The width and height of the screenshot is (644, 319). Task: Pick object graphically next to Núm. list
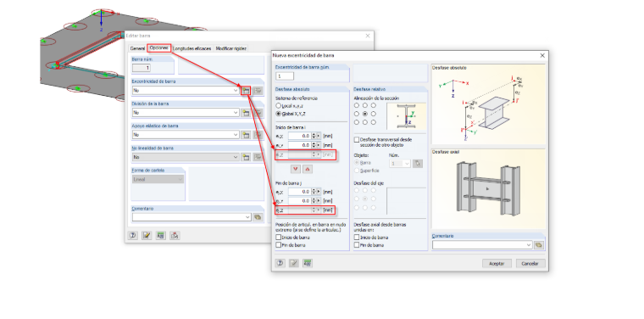(417, 163)
